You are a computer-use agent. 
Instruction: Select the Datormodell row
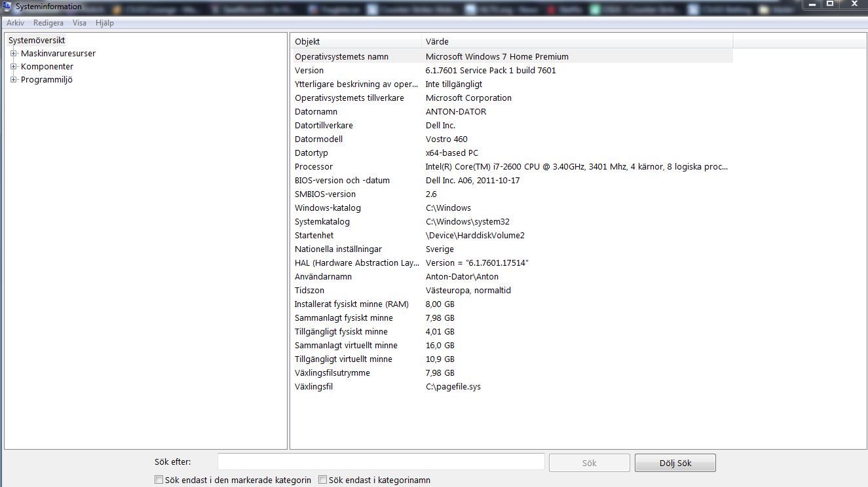point(512,139)
